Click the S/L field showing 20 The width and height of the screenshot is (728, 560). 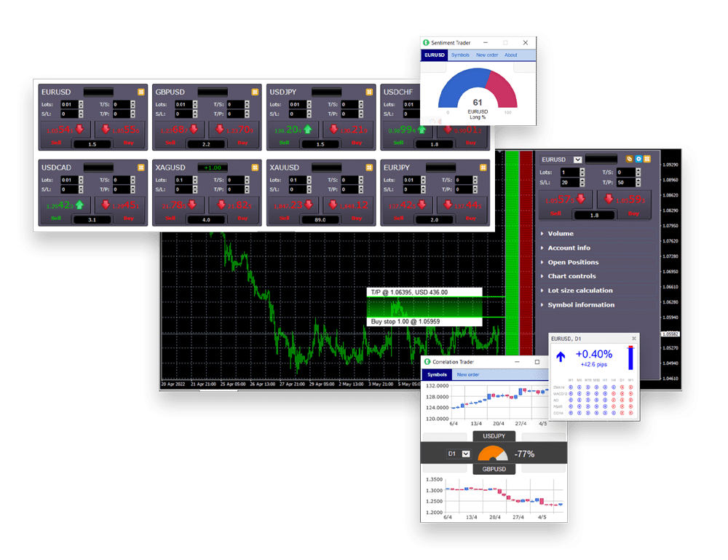tap(570, 183)
